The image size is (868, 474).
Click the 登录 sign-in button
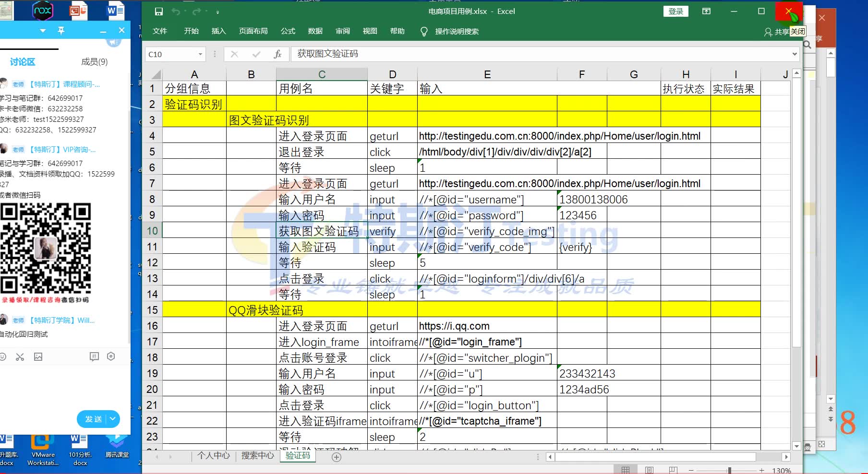[x=676, y=12]
